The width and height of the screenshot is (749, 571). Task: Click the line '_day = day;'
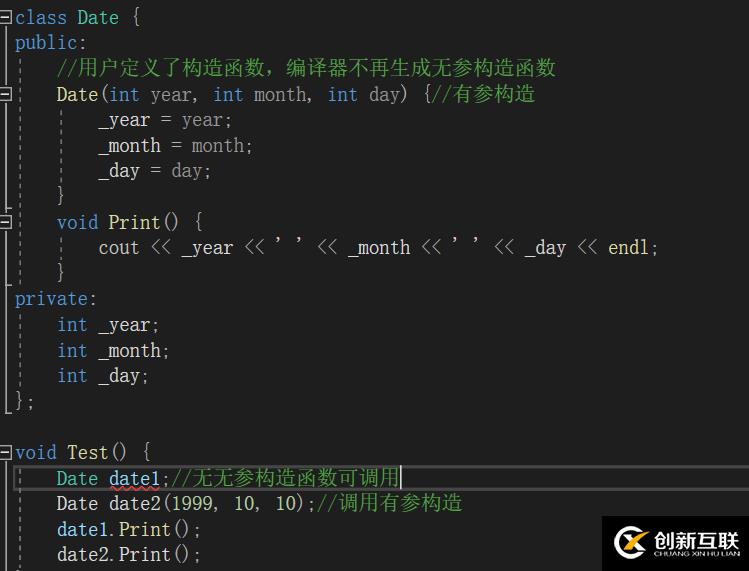pyautogui.click(x=154, y=171)
